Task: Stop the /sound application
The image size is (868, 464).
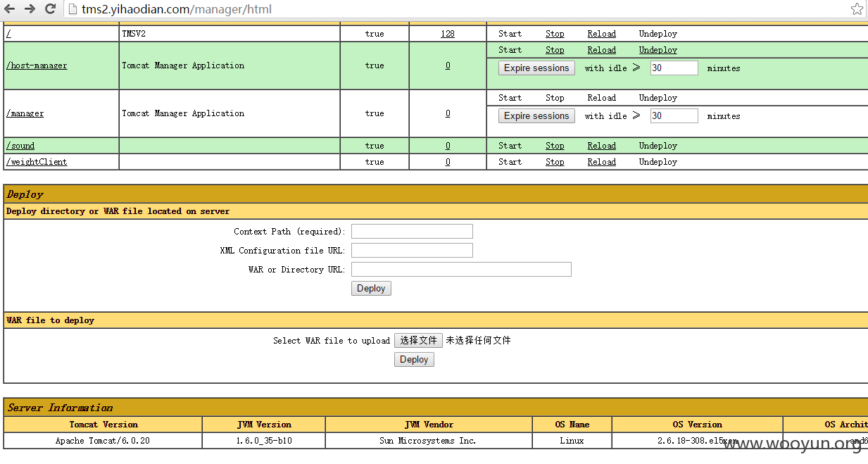Action: click(555, 146)
